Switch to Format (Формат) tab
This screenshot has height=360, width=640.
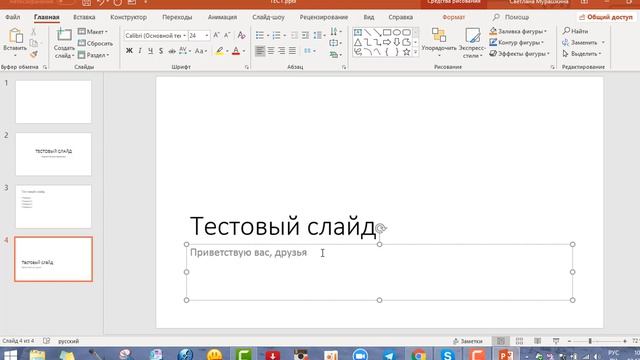click(x=453, y=17)
